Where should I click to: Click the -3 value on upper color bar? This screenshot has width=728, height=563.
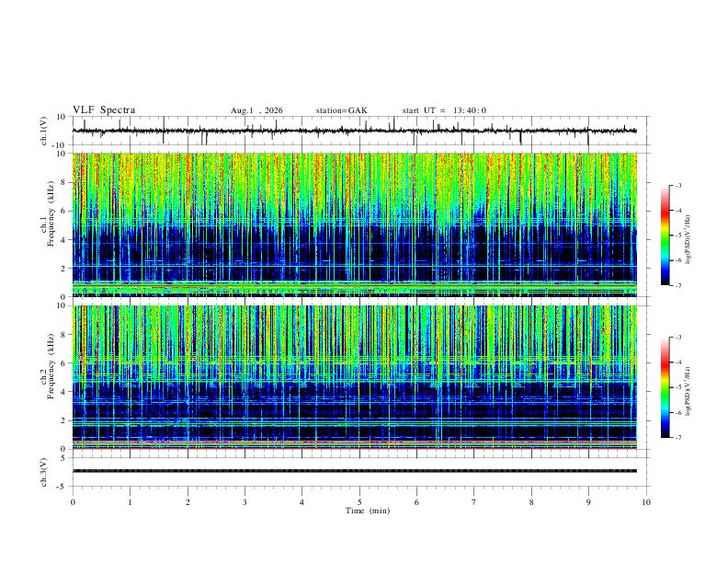[678, 185]
